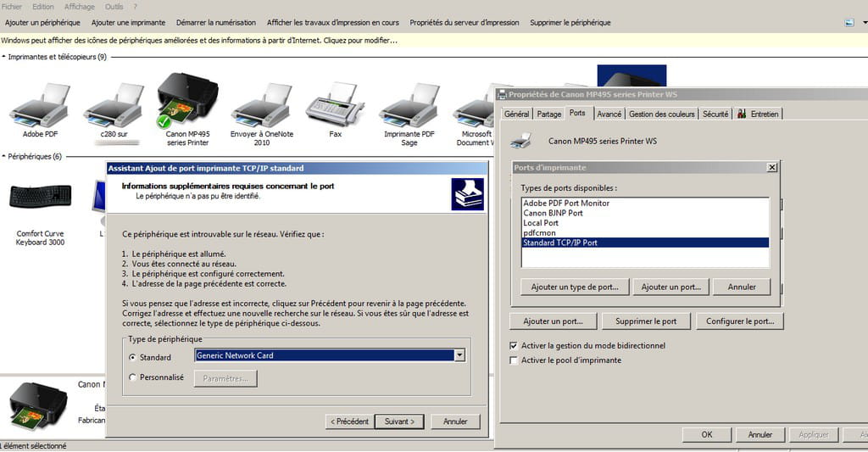Image resolution: width=868 pixels, height=452 pixels.
Task: Open the Affichage menu
Action: tap(79, 7)
